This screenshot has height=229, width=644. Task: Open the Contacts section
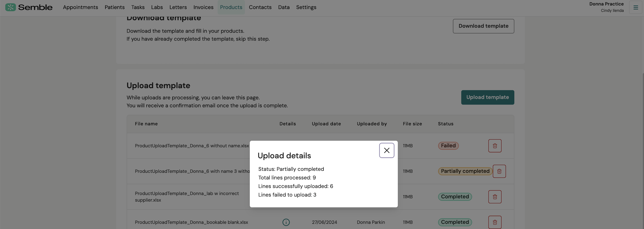tap(260, 7)
